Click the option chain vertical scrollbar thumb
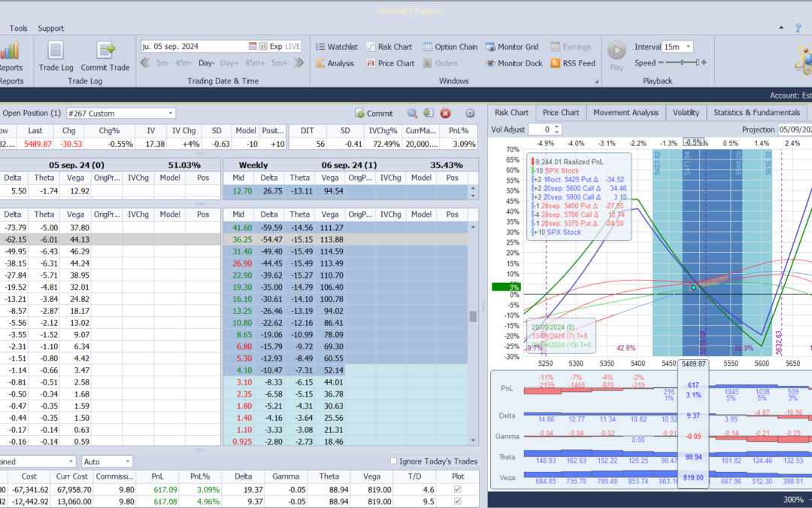812x508 pixels. pyautogui.click(x=473, y=316)
